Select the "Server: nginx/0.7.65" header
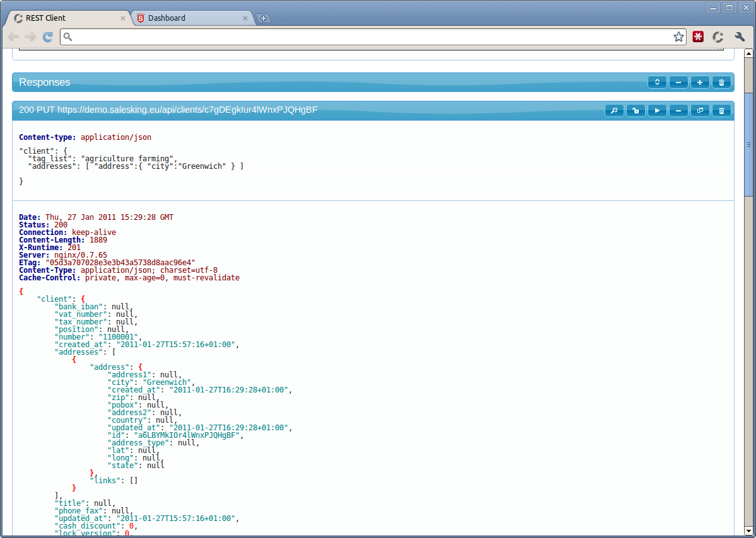The image size is (756, 538). [x=63, y=255]
